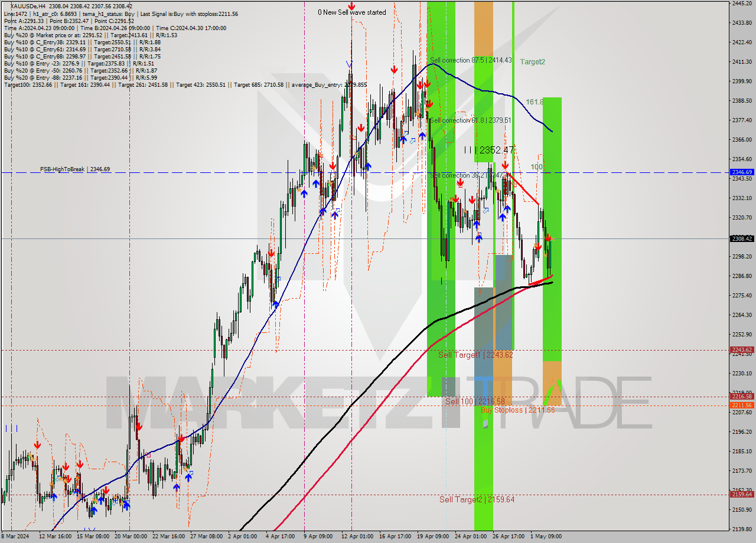
Task: Click the '9 Apr 09:00' time axis label
Action: [x=318, y=537]
